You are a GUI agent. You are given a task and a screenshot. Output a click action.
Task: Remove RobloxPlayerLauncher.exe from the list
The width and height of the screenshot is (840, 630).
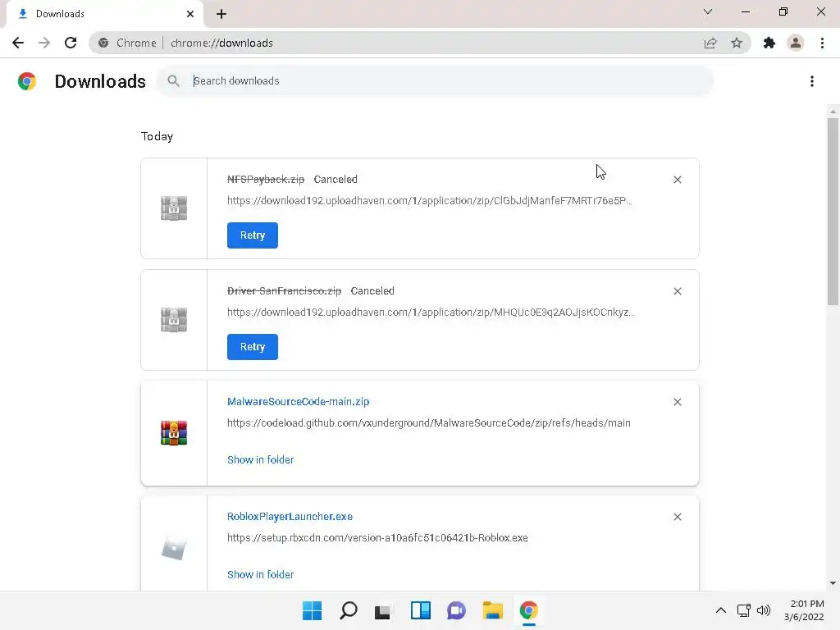coord(677,517)
